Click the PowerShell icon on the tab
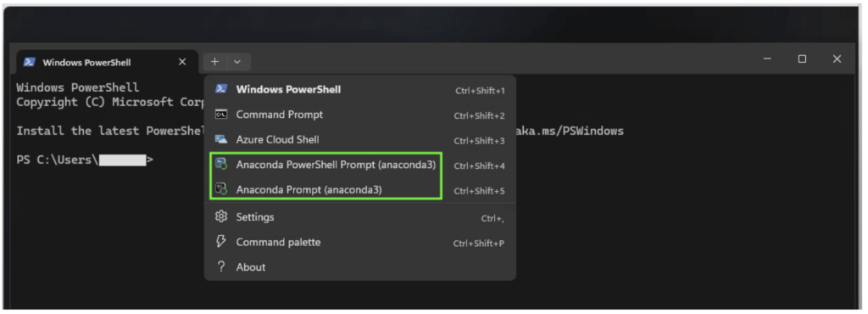The width and height of the screenshot is (868, 314). tap(30, 62)
